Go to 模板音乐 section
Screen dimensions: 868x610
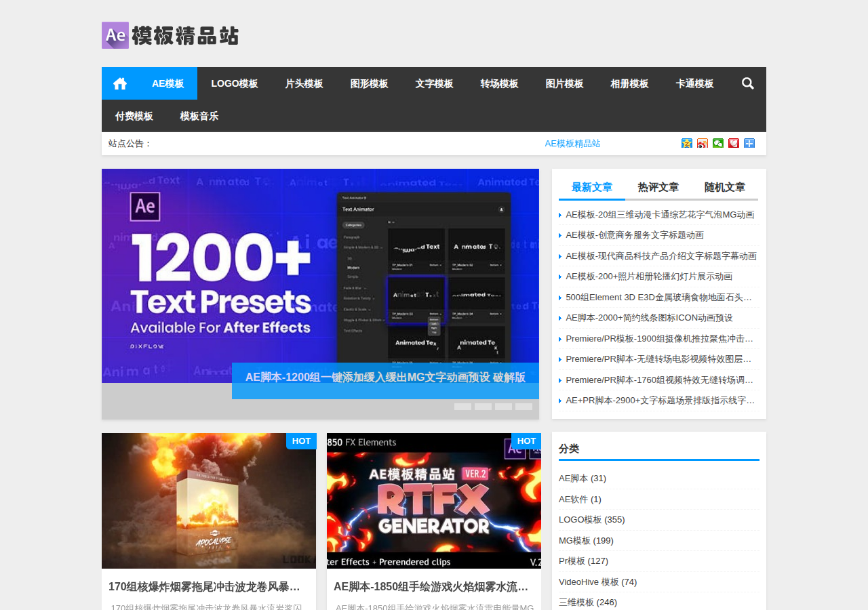tap(199, 116)
